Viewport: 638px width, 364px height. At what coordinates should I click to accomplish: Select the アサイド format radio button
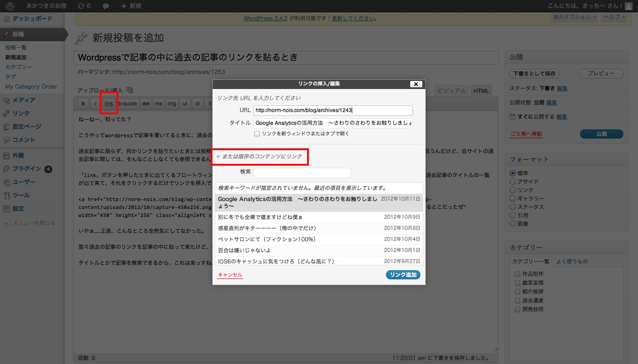point(513,182)
